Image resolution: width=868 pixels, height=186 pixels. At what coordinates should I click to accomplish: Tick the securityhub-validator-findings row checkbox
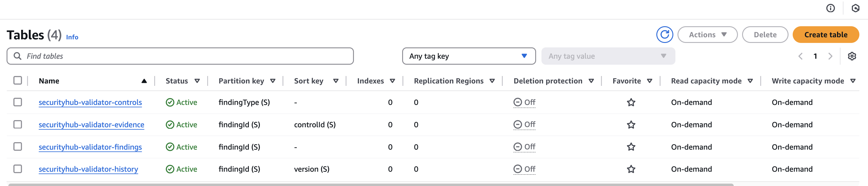point(18,147)
